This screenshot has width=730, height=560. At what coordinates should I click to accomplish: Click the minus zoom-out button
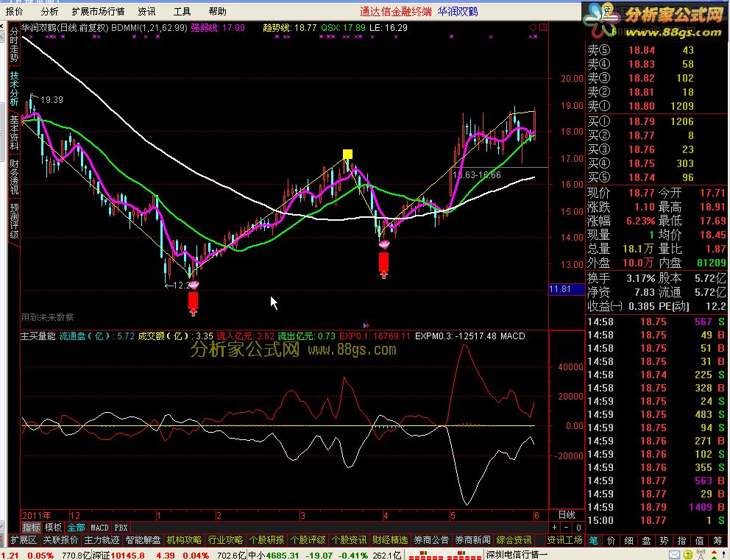pos(567,528)
